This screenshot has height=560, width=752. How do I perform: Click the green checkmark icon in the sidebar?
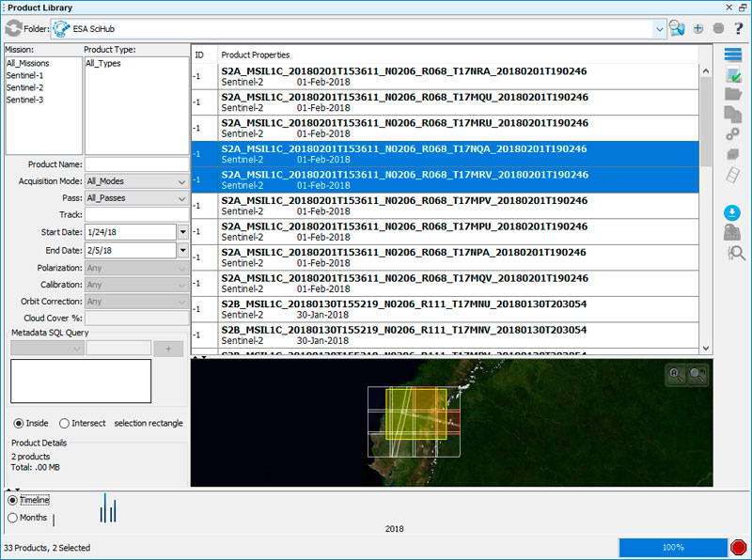click(733, 74)
